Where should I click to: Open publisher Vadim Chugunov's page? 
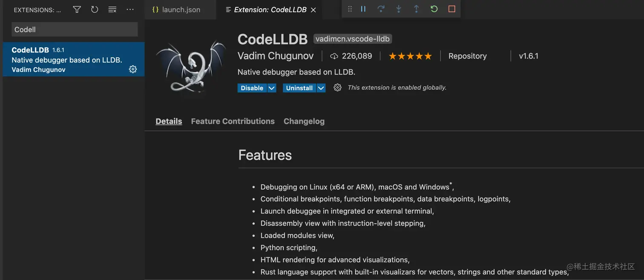coord(276,56)
